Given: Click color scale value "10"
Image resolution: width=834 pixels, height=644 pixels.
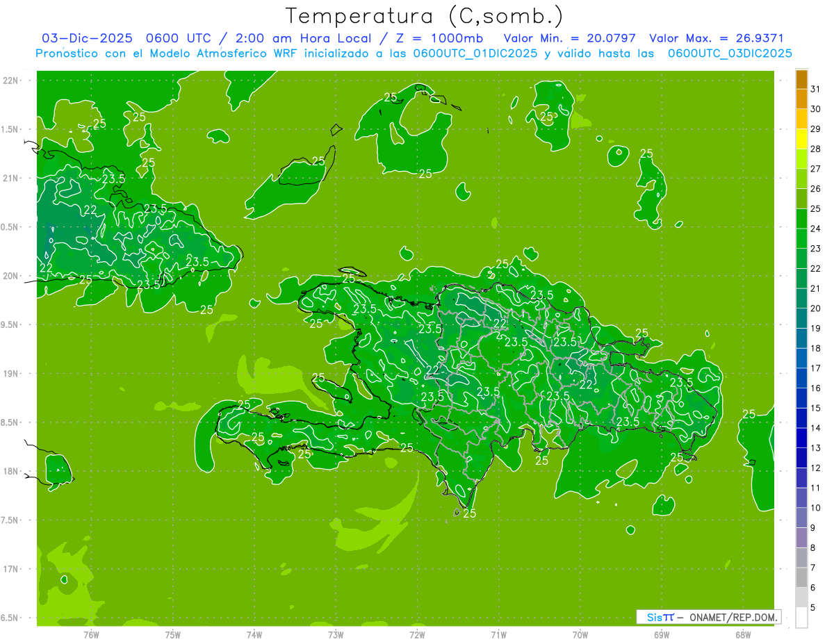Looking at the screenshot, I should tap(815, 509).
